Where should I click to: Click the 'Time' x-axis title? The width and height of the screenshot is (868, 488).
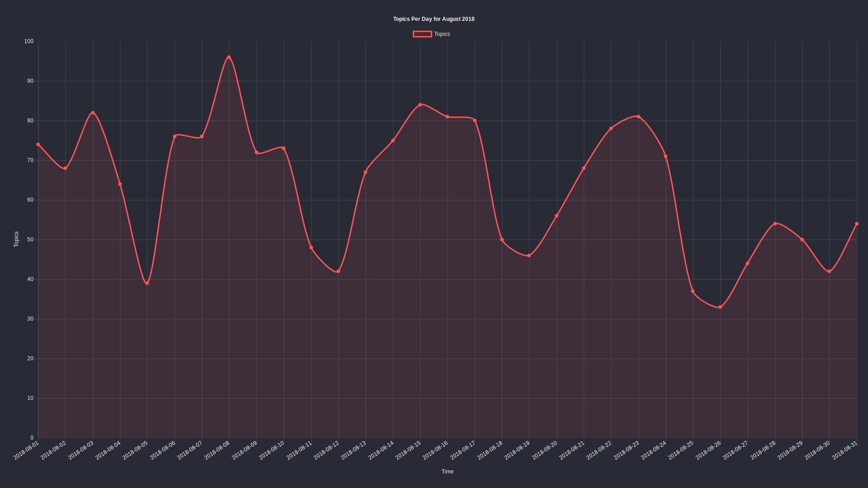pos(448,472)
